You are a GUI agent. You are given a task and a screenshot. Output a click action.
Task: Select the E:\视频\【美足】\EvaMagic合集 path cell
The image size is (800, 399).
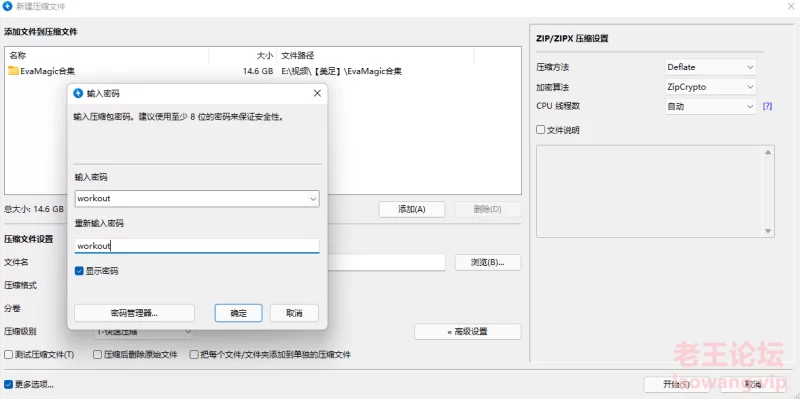342,71
